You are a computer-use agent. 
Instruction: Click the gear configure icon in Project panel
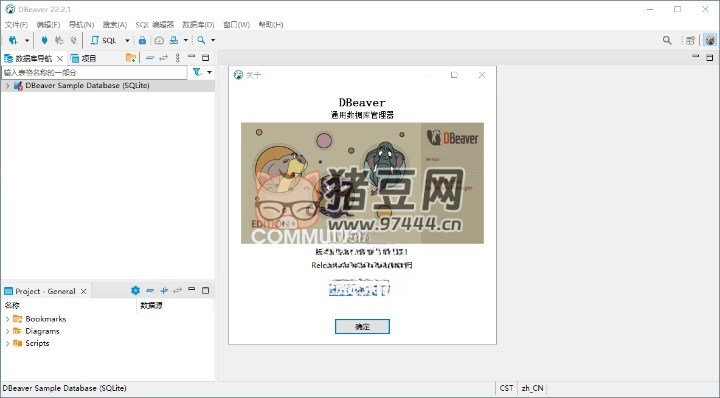(x=135, y=290)
